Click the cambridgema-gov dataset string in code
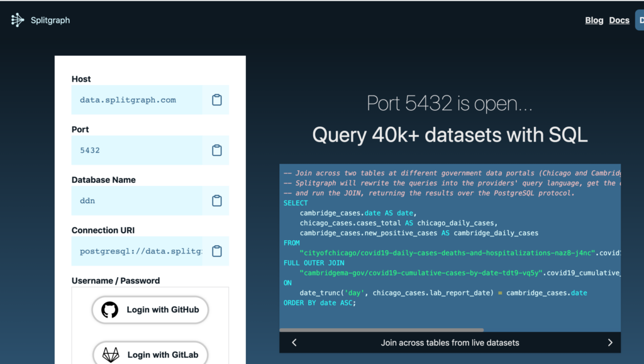Image resolution: width=644 pixels, height=364 pixels. pos(421,273)
